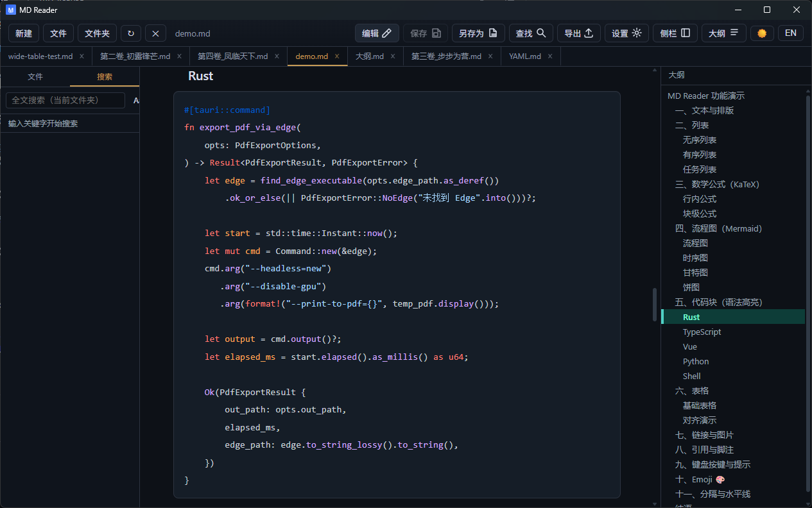Toggle the 侧栏 (sidebar) panel

tap(675, 33)
